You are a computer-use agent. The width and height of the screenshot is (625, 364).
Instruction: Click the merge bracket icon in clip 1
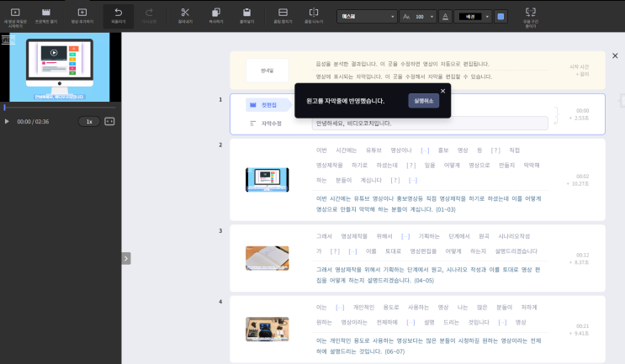click(x=556, y=115)
